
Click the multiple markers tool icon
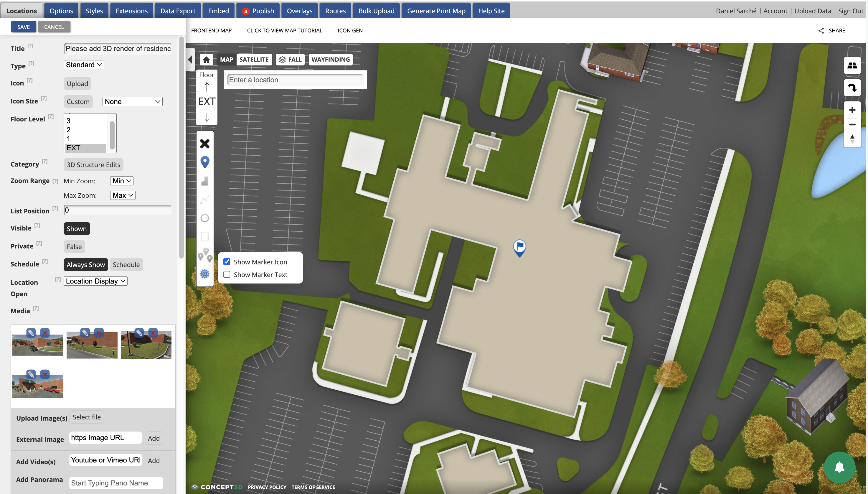(205, 255)
